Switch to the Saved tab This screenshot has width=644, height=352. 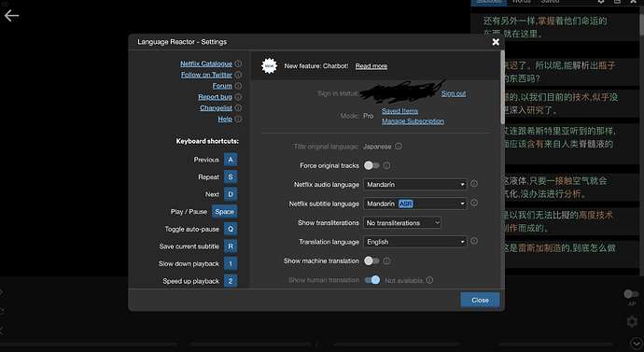550,1
